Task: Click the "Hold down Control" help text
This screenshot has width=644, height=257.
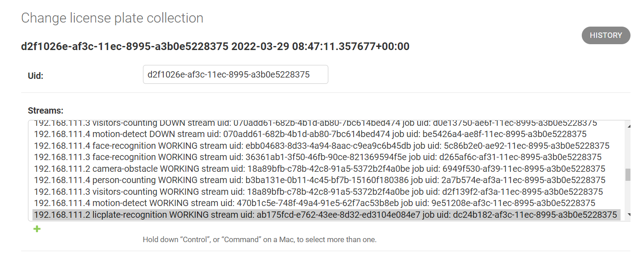Action: 259,239
